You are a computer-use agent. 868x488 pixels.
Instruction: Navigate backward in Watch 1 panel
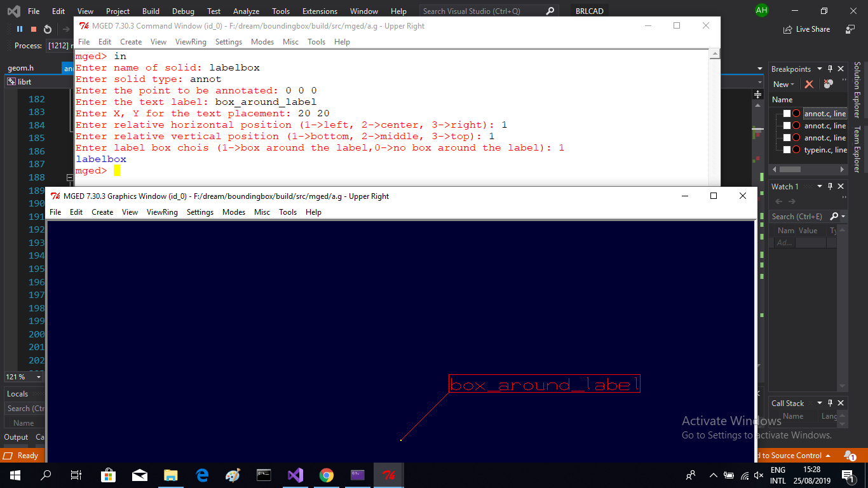click(778, 201)
